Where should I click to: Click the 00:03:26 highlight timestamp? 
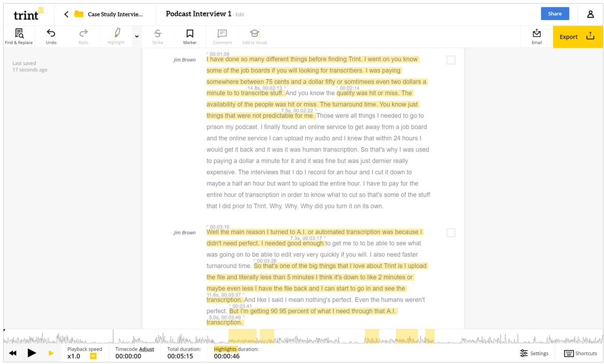(266, 261)
